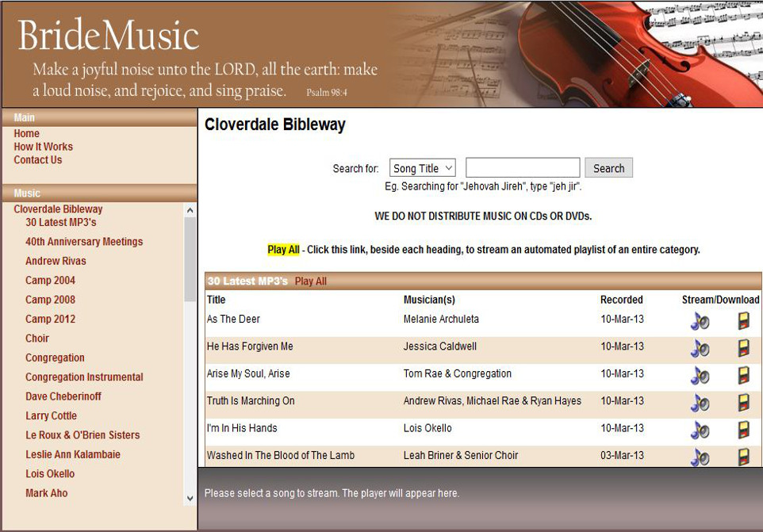763x532 pixels.
Task: Click musician Jessica Caldwell
Action: 440,346
